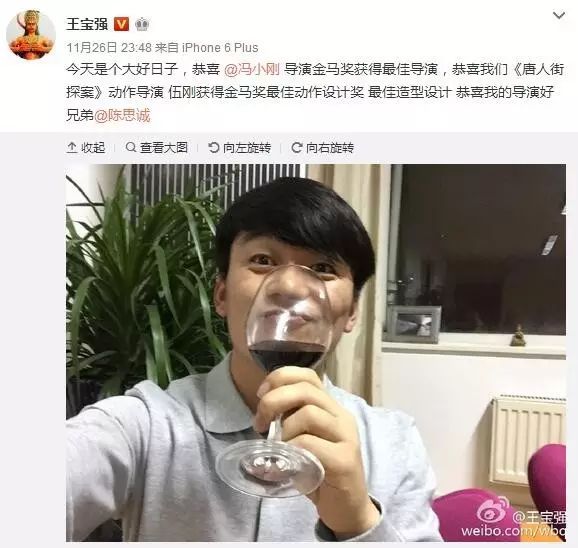Click the crown membership icon

[142, 24]
